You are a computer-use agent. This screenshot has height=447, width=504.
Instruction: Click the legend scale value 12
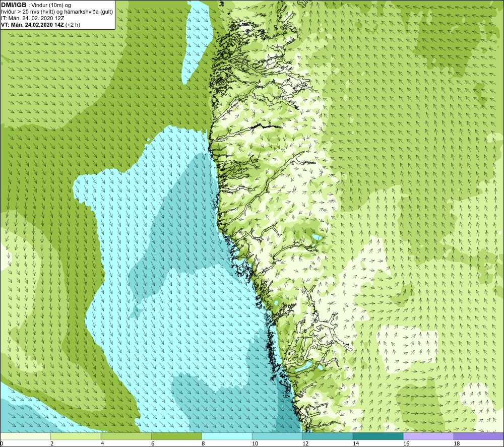tap(305, 443)
